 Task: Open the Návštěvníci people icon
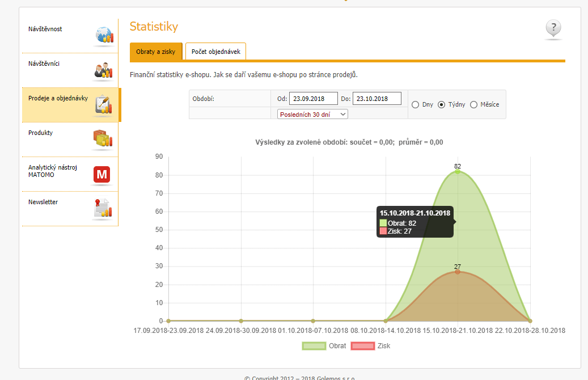pos(104,70)
